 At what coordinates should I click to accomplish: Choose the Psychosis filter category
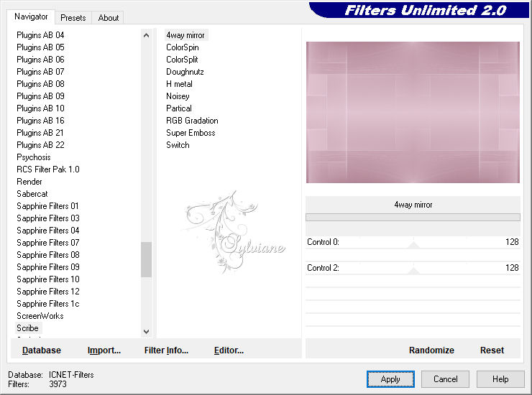pos(34,157)
